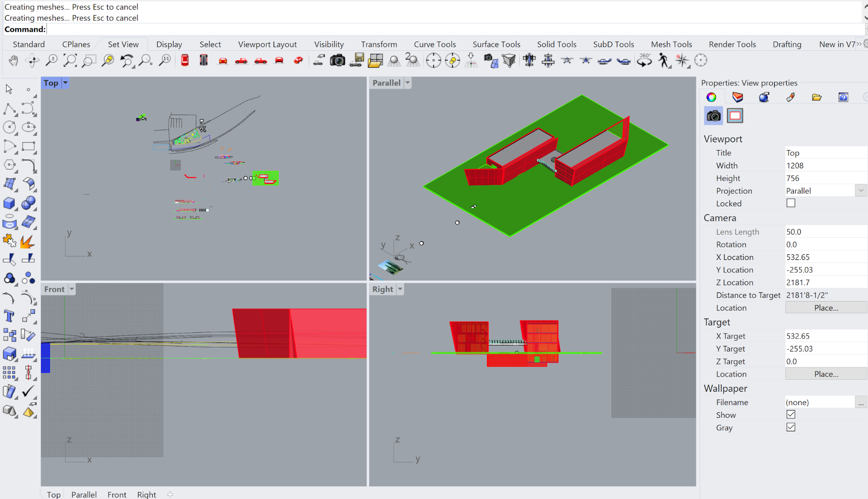Screen dimensions: 868x499
Task: Disable the wallpaper Show checkbox
Action: 791,414
